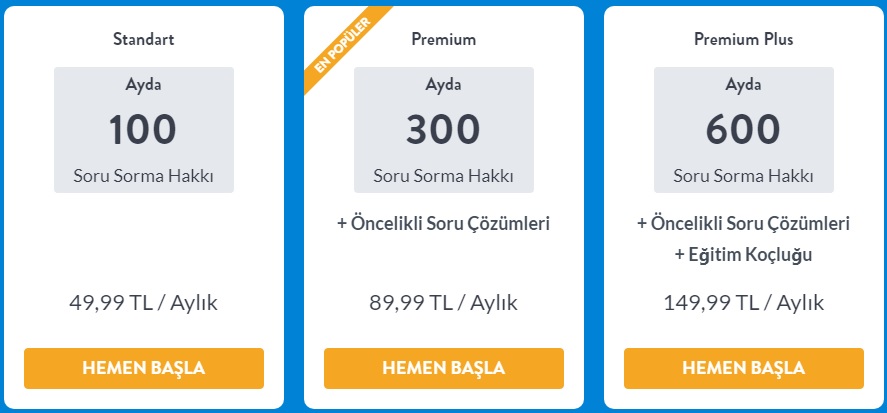Click the Standart plan title
Viewport: 887px width, 413px height.
(144, 40)
